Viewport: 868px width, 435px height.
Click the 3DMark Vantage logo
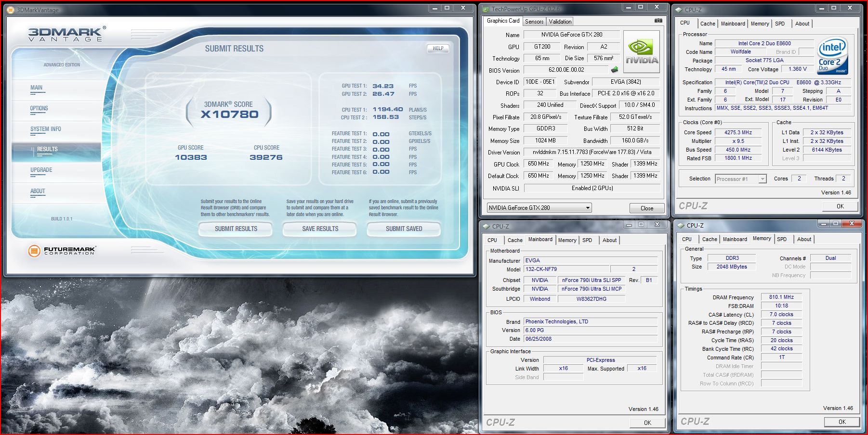[67, 34]
